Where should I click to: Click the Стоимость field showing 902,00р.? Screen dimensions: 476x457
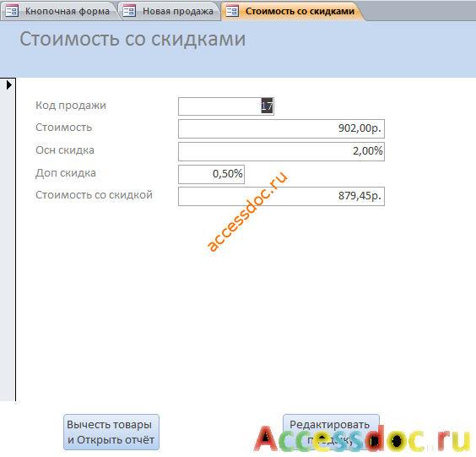point(281,129)
